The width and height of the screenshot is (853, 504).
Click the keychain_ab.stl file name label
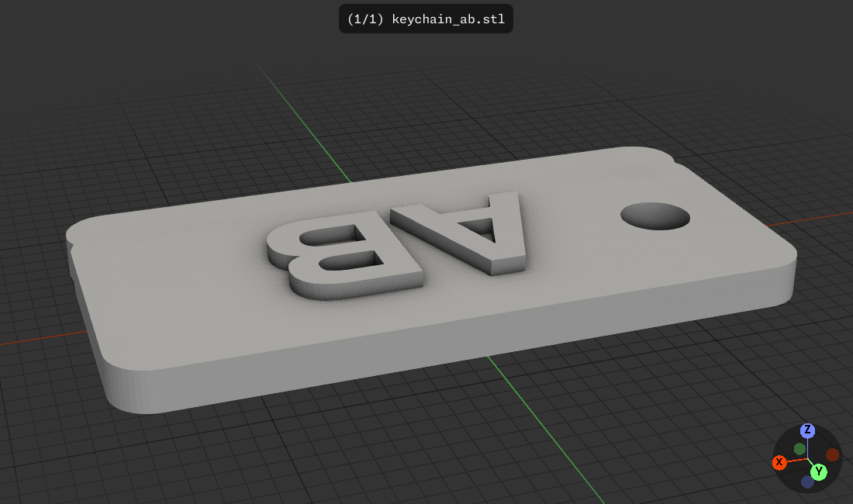coord(426,19)
